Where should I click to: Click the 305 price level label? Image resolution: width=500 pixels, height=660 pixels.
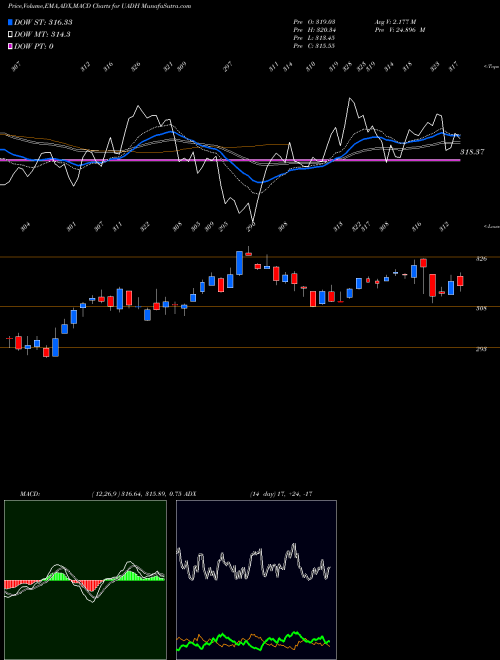pos(481,309)
